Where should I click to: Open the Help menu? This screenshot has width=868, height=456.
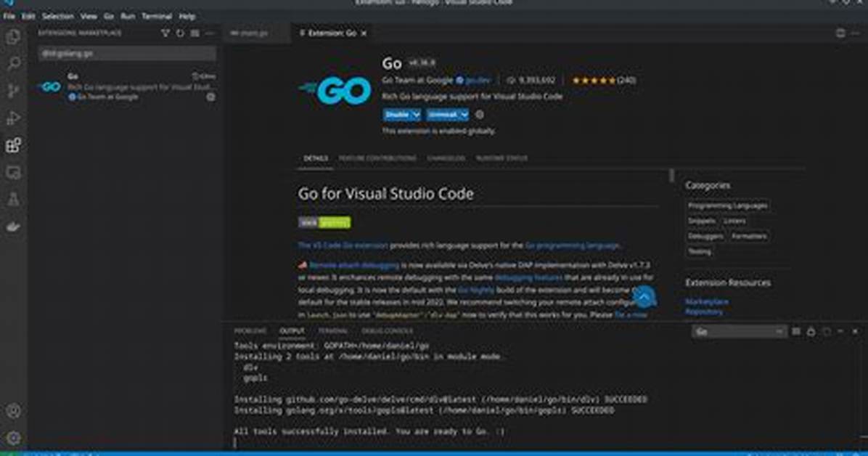click(187, 17)
